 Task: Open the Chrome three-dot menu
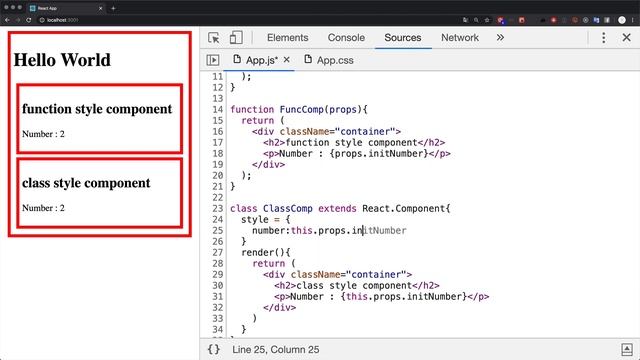click(x=633, y=20)
